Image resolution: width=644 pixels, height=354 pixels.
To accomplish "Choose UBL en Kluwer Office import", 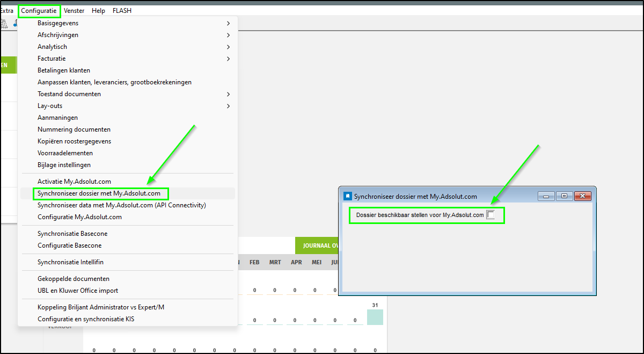I will pyautogui.click(x=78, y=291).
